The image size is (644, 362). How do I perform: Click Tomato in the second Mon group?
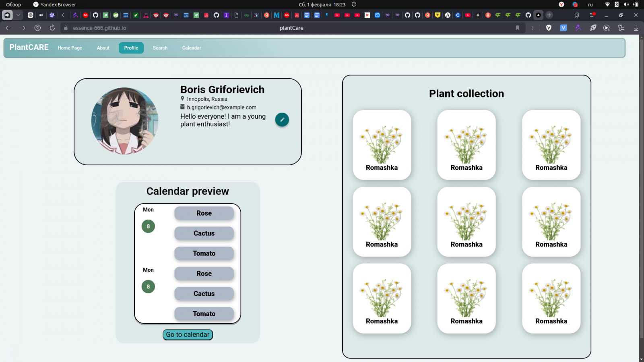[204, 314]
